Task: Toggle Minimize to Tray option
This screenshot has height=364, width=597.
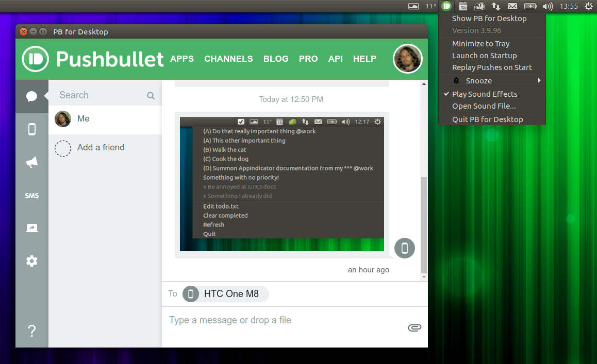Action: click(x=492, y=44)
